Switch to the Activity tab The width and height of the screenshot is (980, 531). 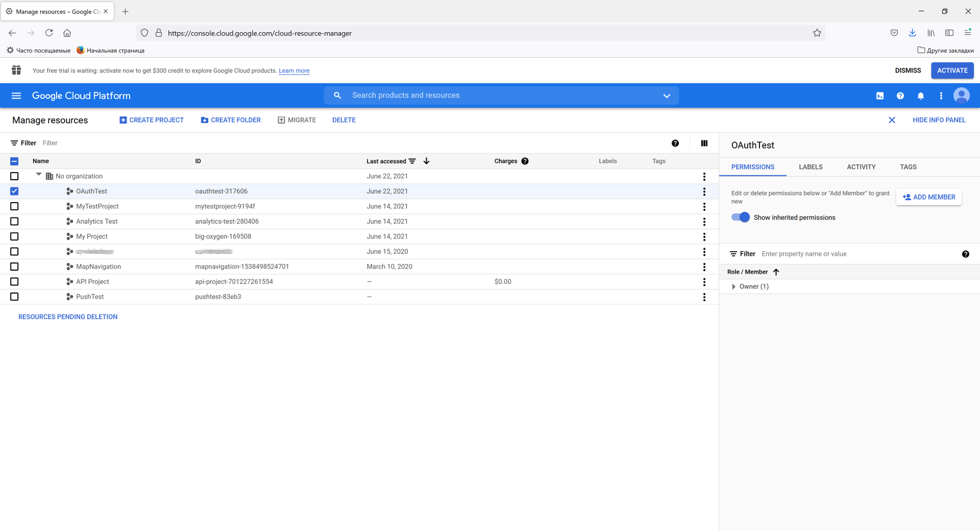[861, 167]
